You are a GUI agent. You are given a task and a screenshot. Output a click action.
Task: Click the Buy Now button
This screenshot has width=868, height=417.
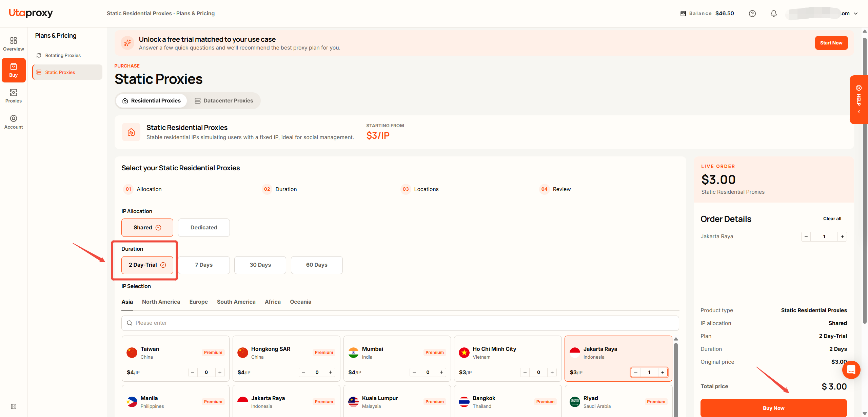pyautogui.click(x=773, y=408)
